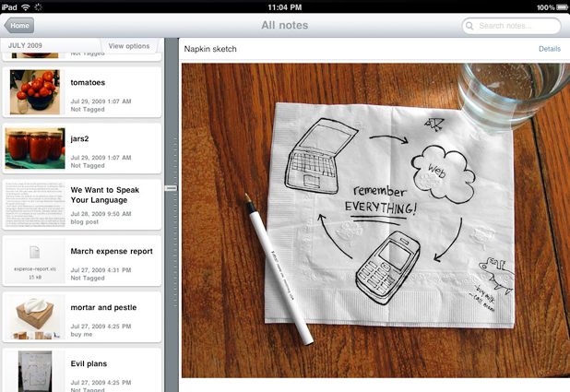Open the tomatoes note
The image size is (570, 392).
(82, 92)
